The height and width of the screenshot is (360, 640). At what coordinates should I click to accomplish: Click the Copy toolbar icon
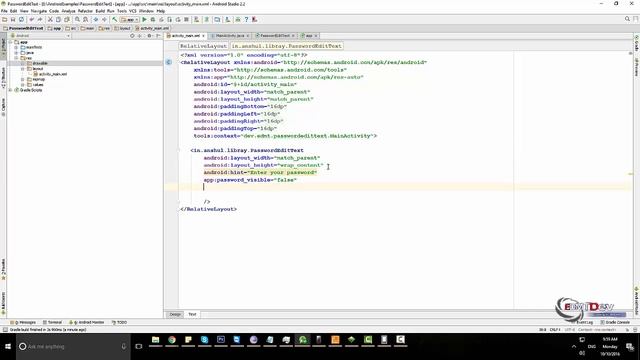(x=58, y=19)
